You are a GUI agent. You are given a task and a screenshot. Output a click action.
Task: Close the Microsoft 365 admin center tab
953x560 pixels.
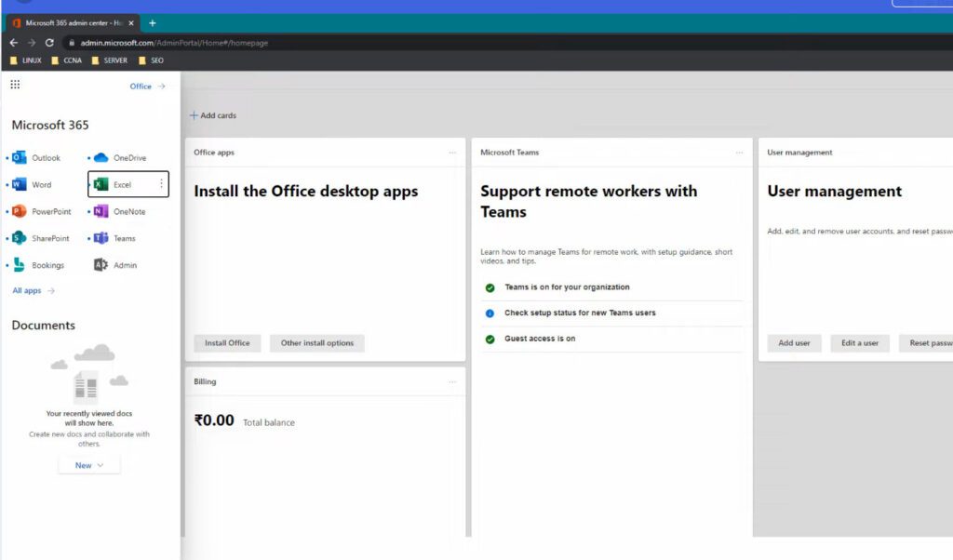point(130,23)
